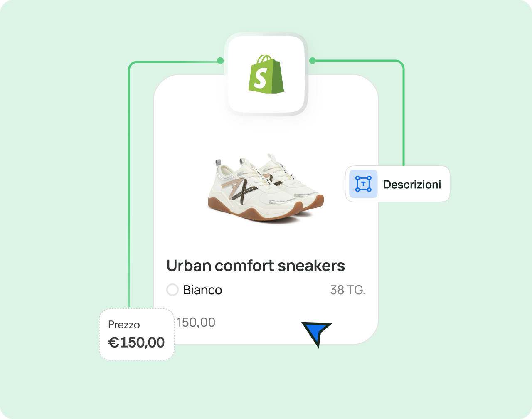
Task: Click the bold €150,00 amount
Action: tap(136, 342)
